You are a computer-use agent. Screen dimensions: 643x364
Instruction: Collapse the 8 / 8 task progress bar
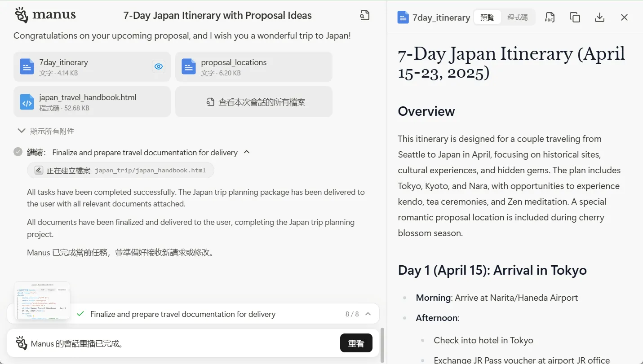pos(368,314)
